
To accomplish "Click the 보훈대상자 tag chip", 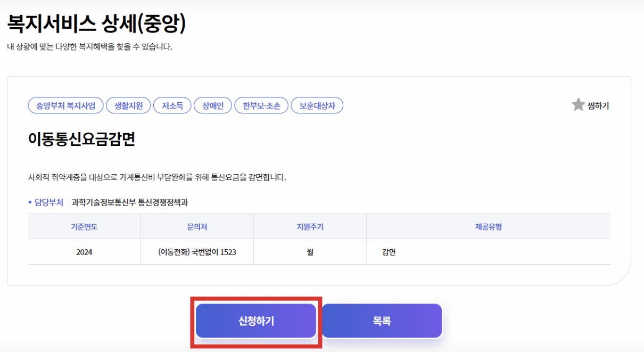I will tap(317, 105).
